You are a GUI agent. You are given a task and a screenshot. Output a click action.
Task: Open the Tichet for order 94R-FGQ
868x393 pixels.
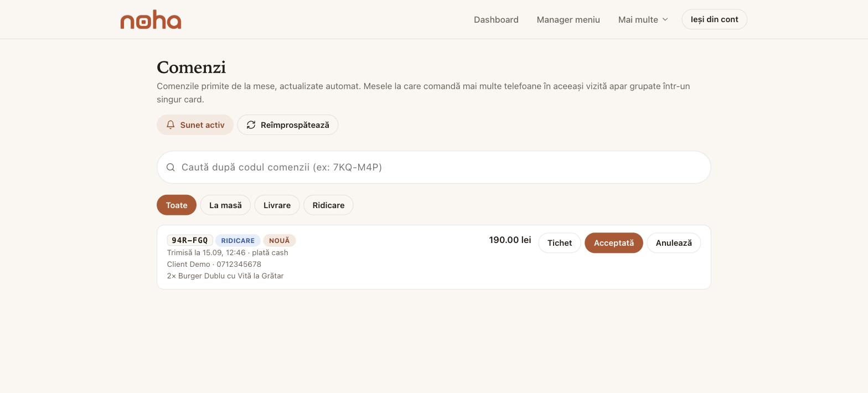coord(560,243)
